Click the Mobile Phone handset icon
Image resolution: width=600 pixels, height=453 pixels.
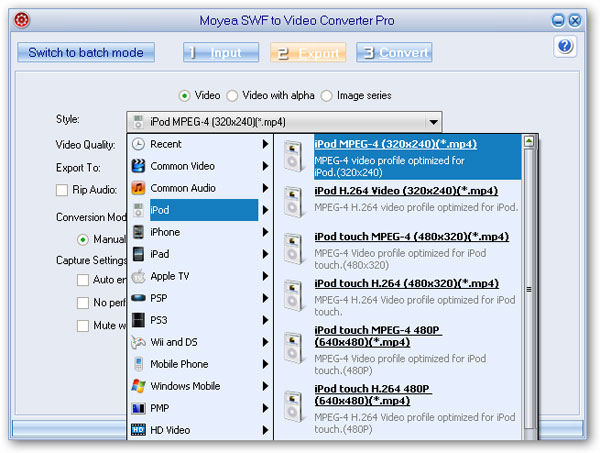(x=139, y=364)
